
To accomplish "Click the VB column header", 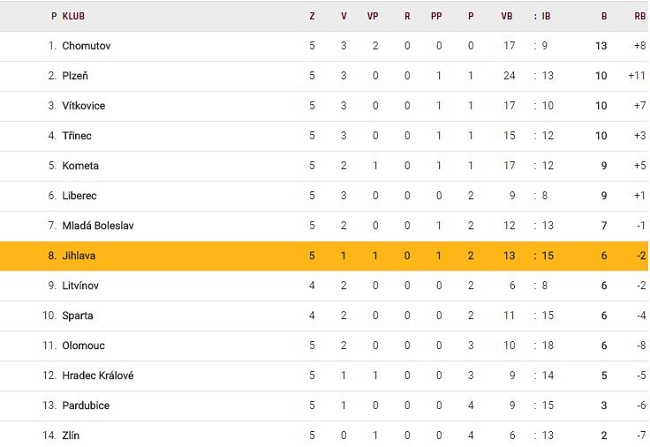I will [507, 16].
